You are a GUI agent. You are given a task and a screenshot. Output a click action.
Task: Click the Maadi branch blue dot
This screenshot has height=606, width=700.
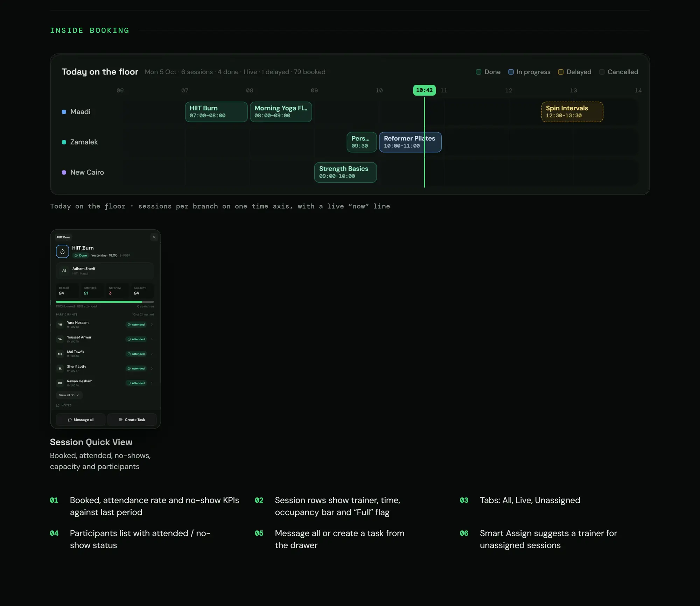click(x=64, y=112)
